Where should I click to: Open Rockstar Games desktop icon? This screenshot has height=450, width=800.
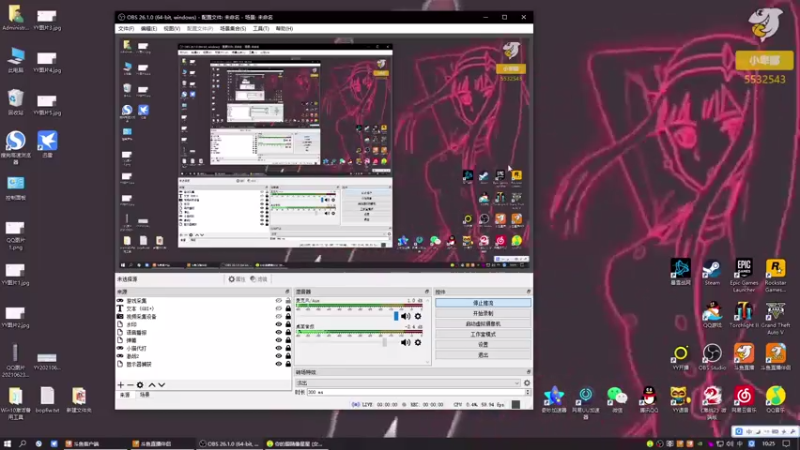tap(776, 276)
